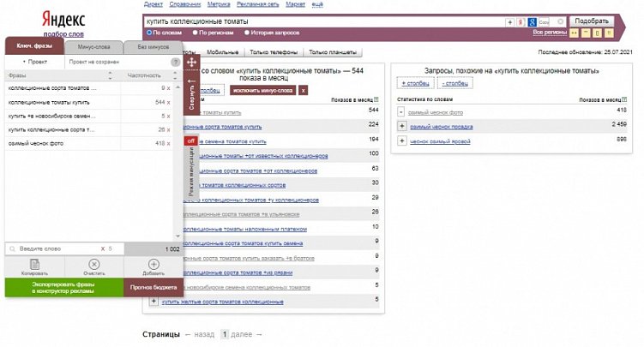Clear the search query with round x icon
The width and height of the screenshot is (644, 347).
(x=560, y=21)
